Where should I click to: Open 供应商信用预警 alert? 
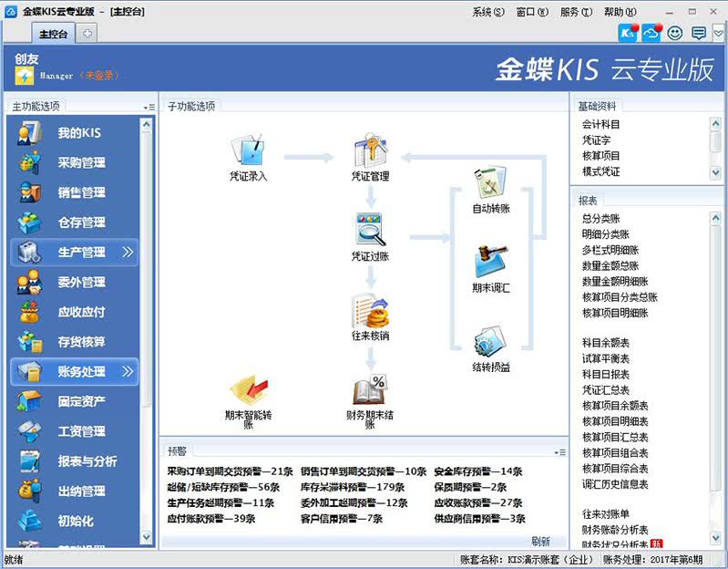coord(479,518)
